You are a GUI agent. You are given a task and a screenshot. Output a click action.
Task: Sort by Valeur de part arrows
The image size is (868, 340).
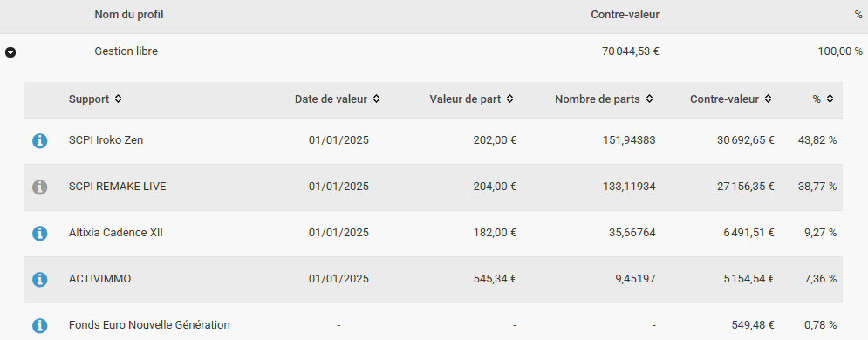(x=509, y=99)
